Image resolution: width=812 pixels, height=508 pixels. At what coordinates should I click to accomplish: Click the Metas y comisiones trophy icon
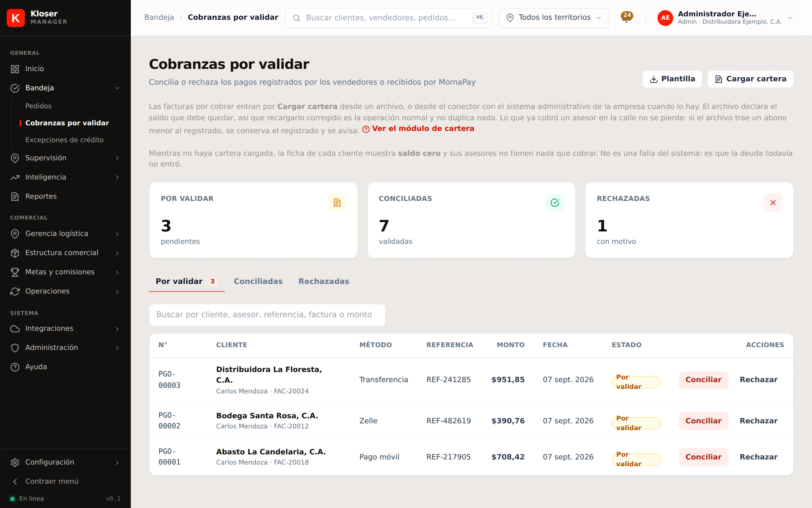click(15, 272)
